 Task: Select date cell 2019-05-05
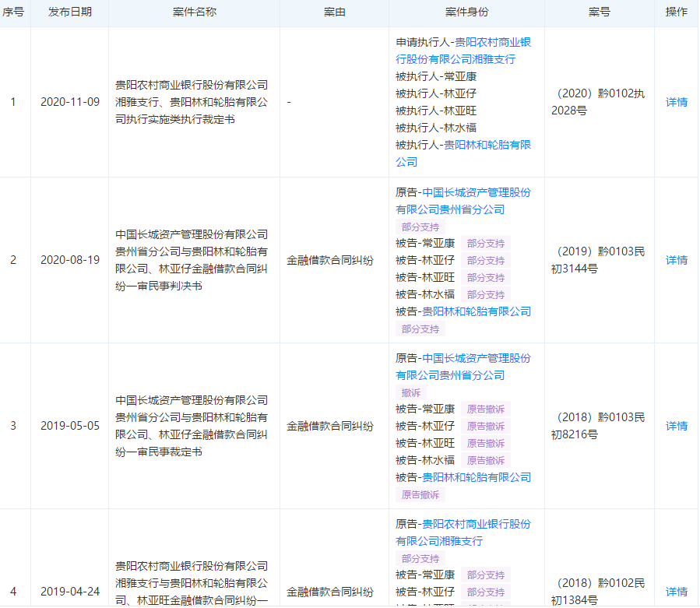coord(70,426)
